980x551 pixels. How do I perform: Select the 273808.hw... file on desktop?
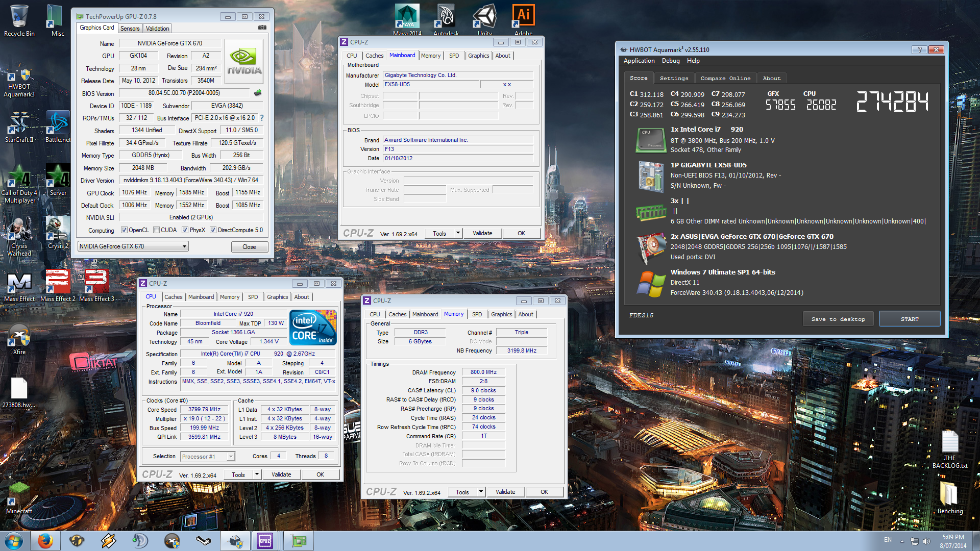(x=19, y=393)
